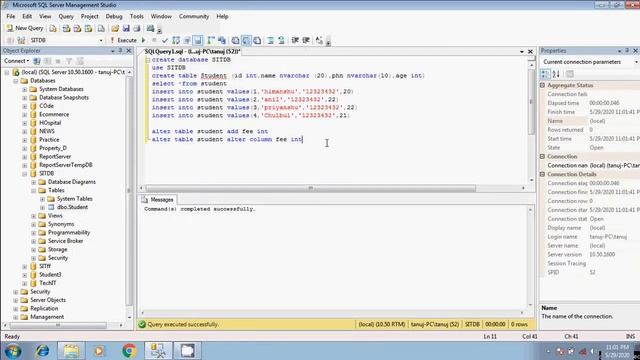Click the Connect Object Explorer icon
The height and width of the screenshot is (360, 640).
click(37, 61)
